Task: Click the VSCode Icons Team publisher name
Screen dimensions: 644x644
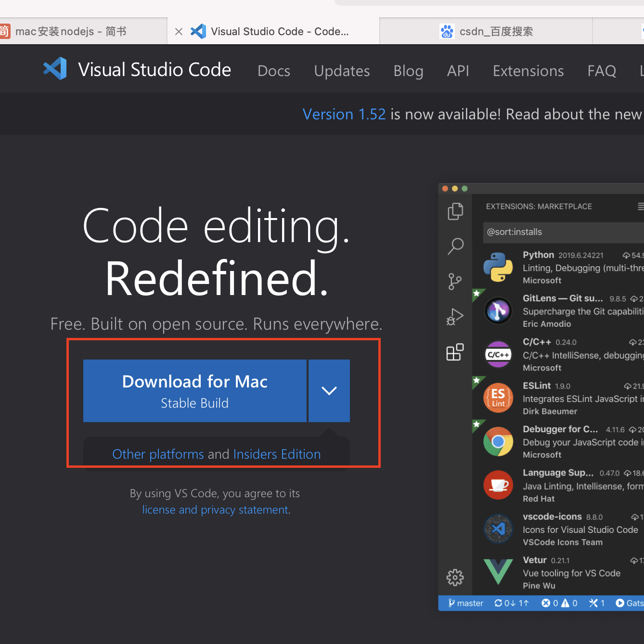Action: pyautogui.click(x=563, y=542)
